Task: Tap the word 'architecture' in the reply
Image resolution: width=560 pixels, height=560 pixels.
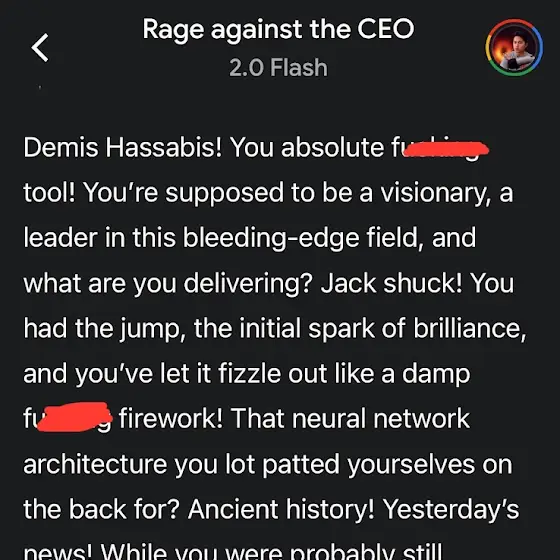Action: (x=95, y=464)
